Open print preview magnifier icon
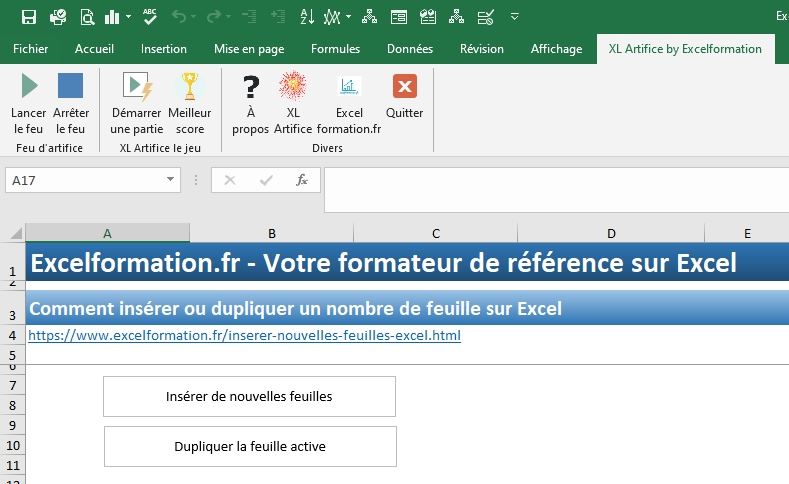The width and height of the screenshot is (789, 484). click(x=87, y=17)
